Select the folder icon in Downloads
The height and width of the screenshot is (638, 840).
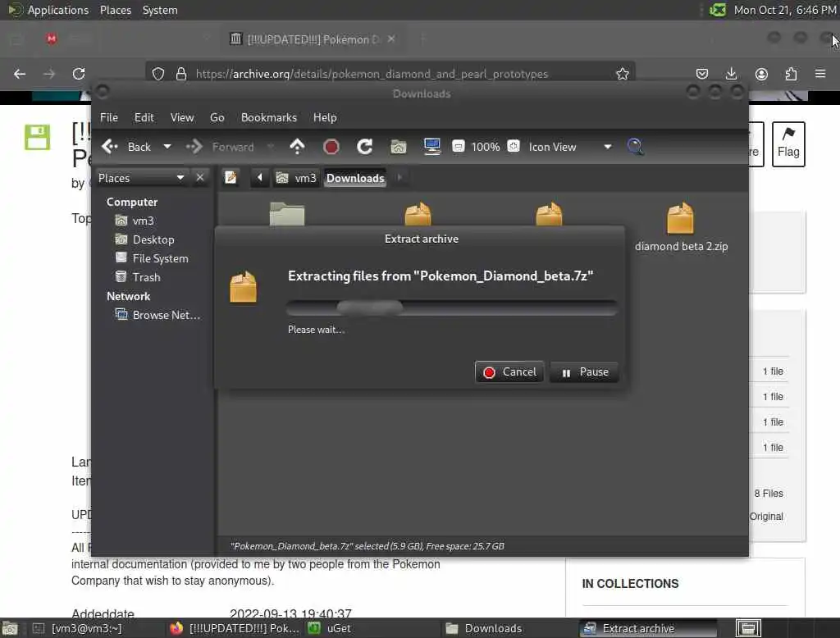pos(287,214)
